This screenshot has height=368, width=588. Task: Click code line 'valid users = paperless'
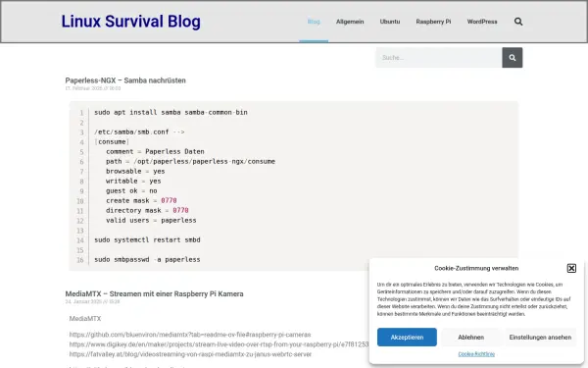pos(151,220)
